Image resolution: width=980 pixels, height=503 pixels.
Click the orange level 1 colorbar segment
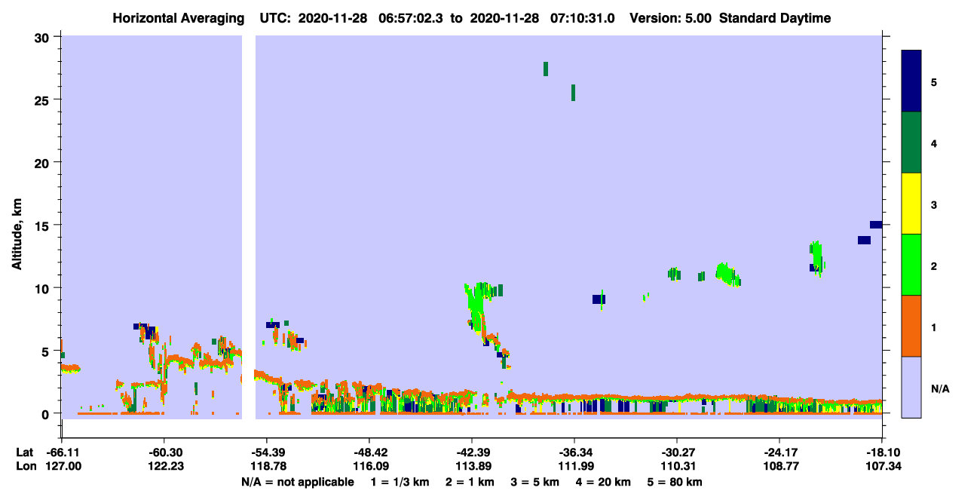[911, 326]
